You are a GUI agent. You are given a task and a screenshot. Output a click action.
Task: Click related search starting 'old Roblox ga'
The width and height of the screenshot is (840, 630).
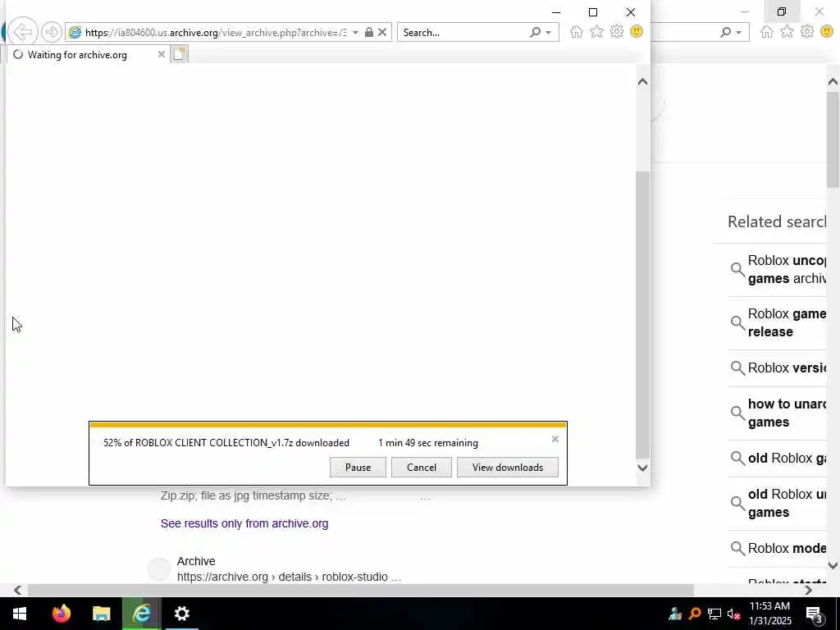pos(787,458)
